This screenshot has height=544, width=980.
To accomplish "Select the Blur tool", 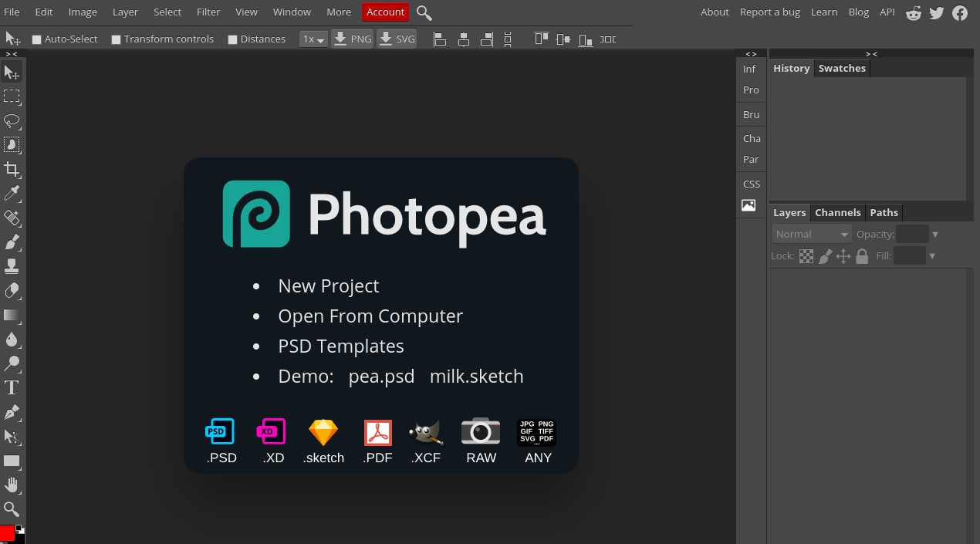I will [12, 340].
